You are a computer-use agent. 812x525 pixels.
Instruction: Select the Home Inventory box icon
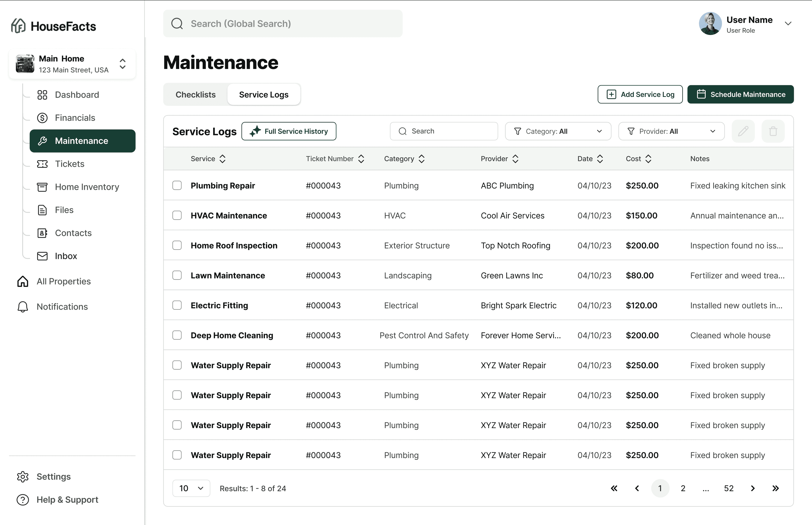click(42, 187)
